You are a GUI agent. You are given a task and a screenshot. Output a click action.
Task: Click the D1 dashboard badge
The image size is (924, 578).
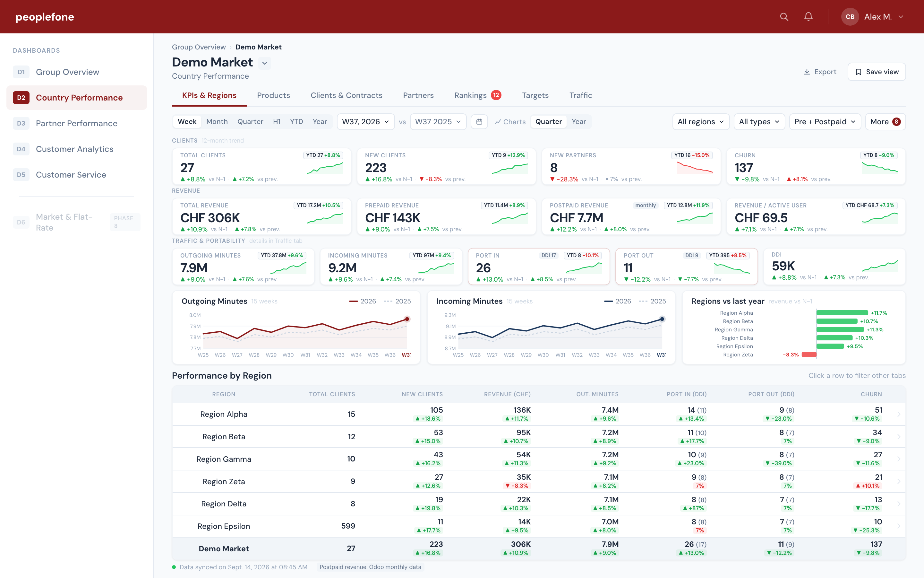pos(21,72)
